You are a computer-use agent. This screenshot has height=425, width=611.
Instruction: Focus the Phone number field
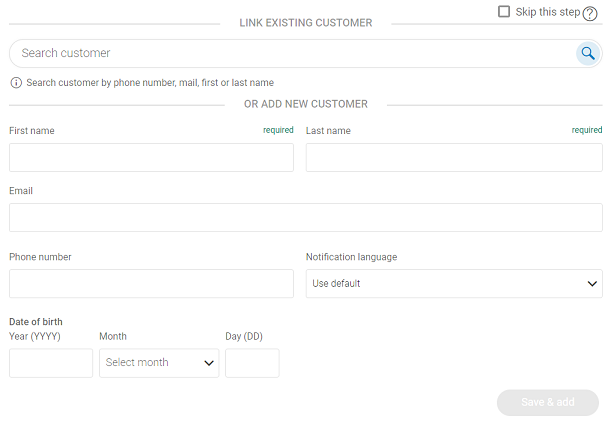(x=151, y=284)
